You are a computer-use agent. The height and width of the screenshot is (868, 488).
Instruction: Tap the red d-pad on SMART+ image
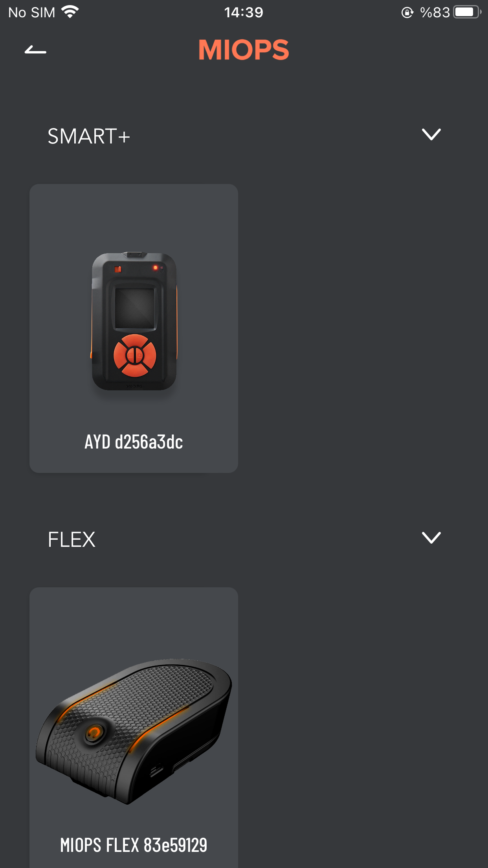pos(135,355)
